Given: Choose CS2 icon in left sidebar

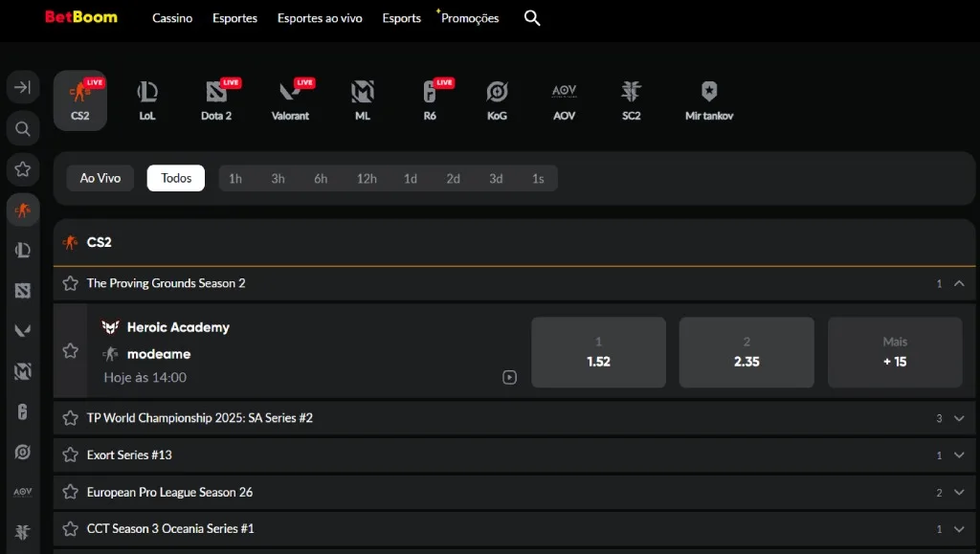Looking at the screenshot, I should (x=23, y=210).
